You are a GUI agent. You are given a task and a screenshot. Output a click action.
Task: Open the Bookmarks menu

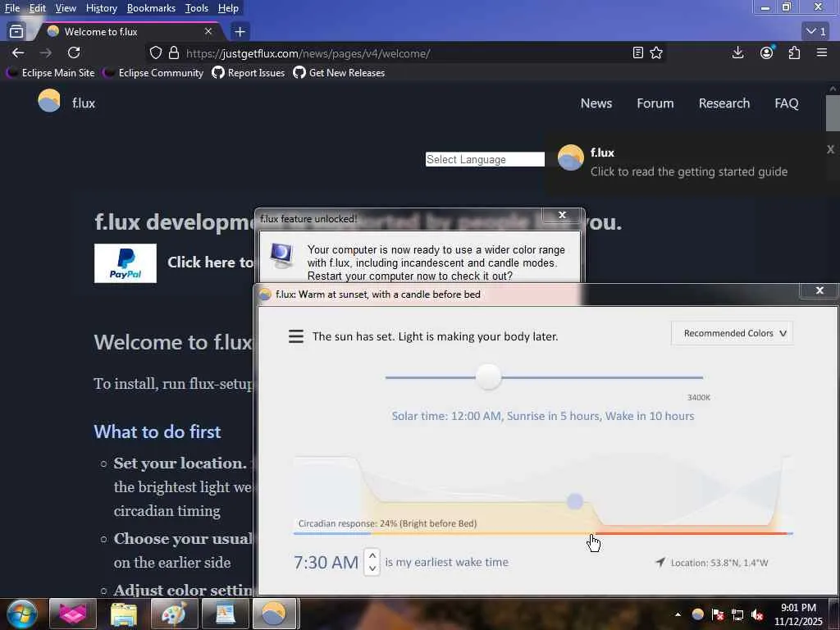point(151,8)
